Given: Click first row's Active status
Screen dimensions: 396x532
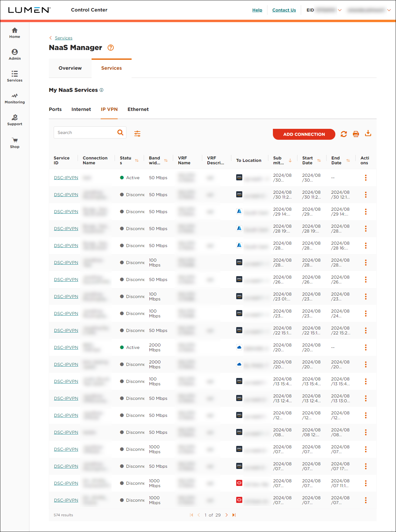Looking at the screenshot, I should click(130, 178).
